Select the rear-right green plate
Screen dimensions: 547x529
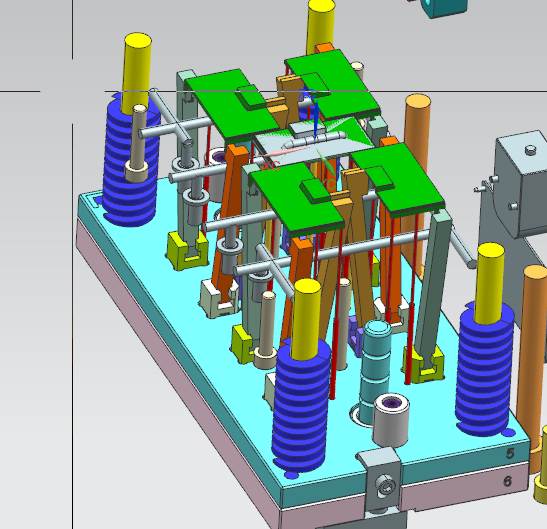pos(332,84)
